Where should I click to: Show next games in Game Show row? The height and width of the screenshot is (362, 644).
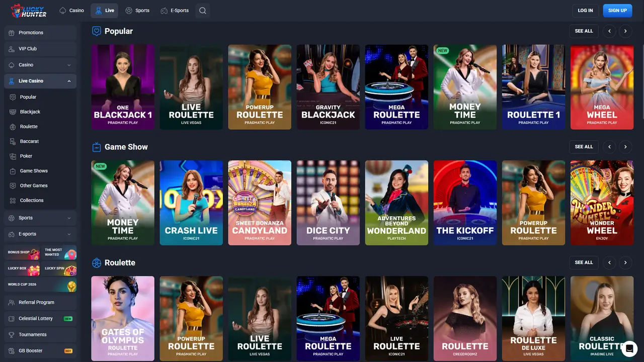tap(625, 147)
